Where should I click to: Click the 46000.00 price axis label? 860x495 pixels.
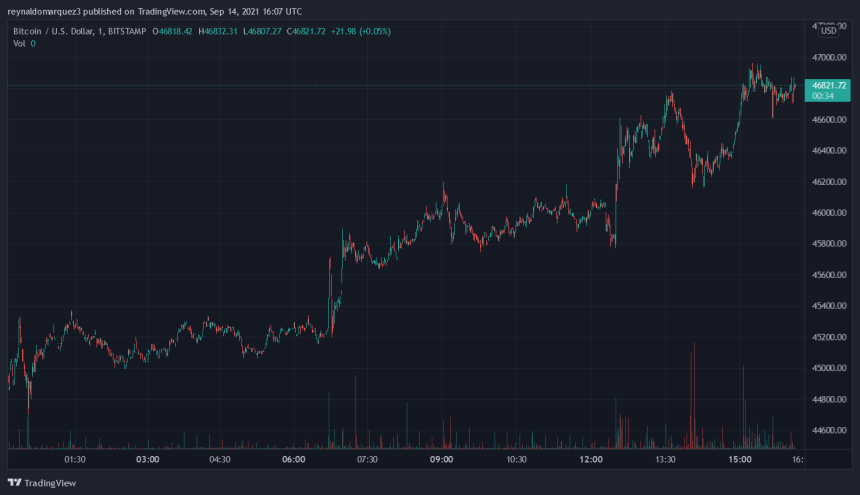pyautogui.click(x=829, y=213)
